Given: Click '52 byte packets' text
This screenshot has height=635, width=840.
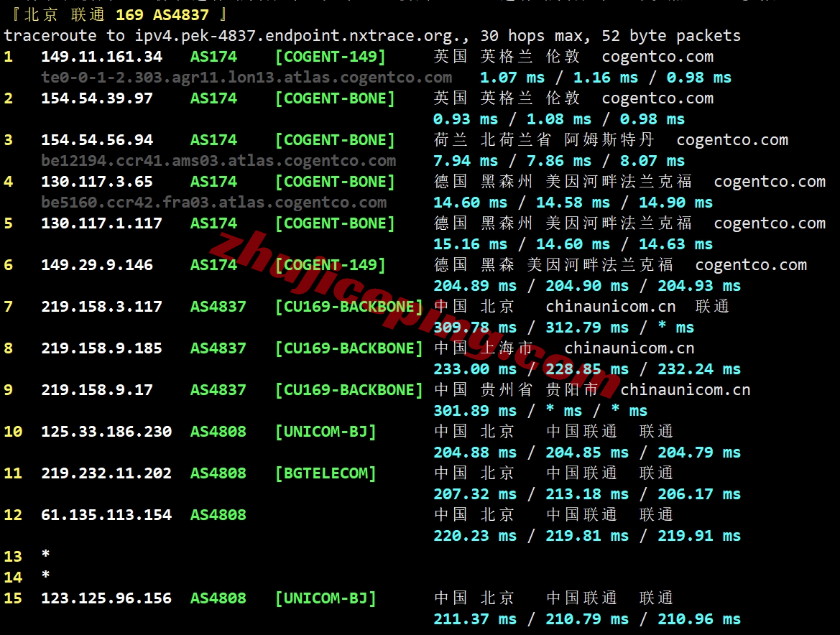Looking at the screenshot, I should pyautogui.click(x=671, y=36).
